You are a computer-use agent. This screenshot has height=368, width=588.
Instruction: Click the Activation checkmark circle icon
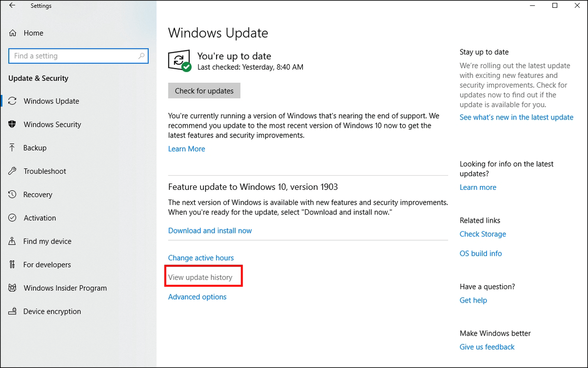(13, 218)
